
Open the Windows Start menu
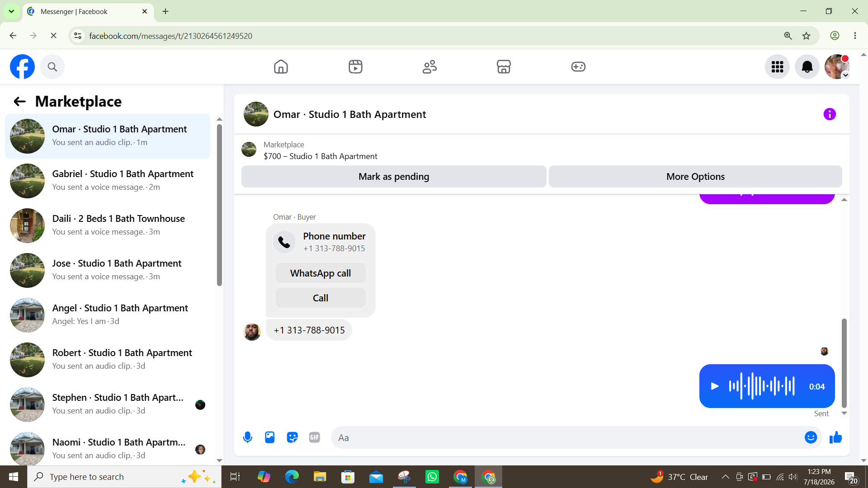14,477
